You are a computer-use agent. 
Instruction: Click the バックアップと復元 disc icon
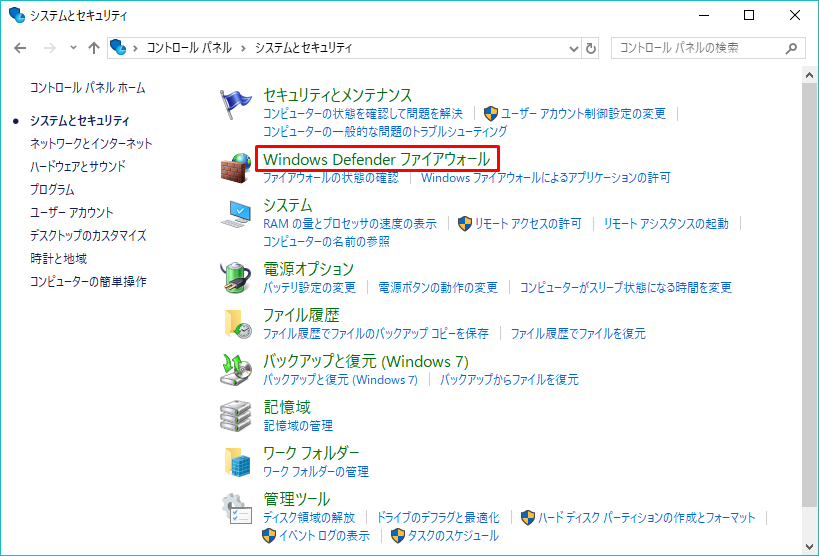(x=236, y=369)
